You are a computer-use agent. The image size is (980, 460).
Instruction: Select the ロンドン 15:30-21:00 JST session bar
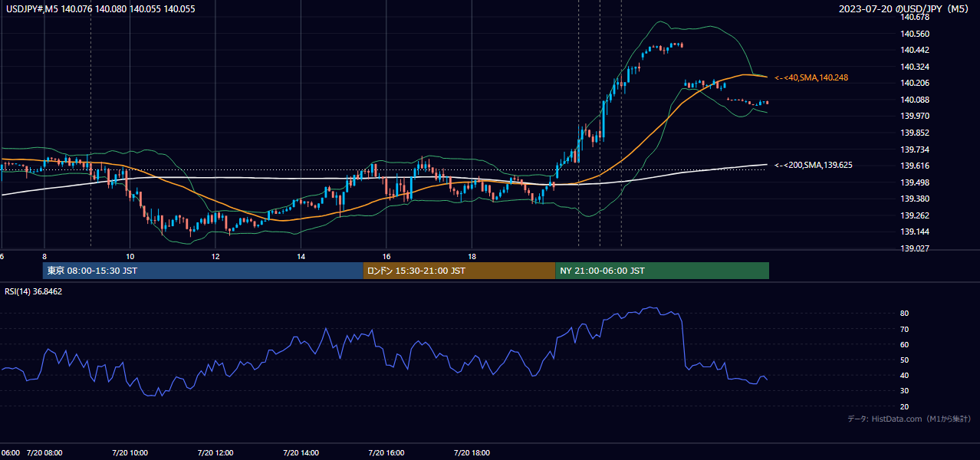pos(459,271)
